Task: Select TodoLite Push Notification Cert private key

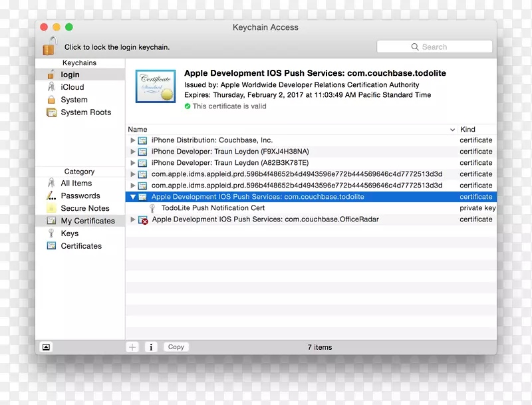Action: 213,208
